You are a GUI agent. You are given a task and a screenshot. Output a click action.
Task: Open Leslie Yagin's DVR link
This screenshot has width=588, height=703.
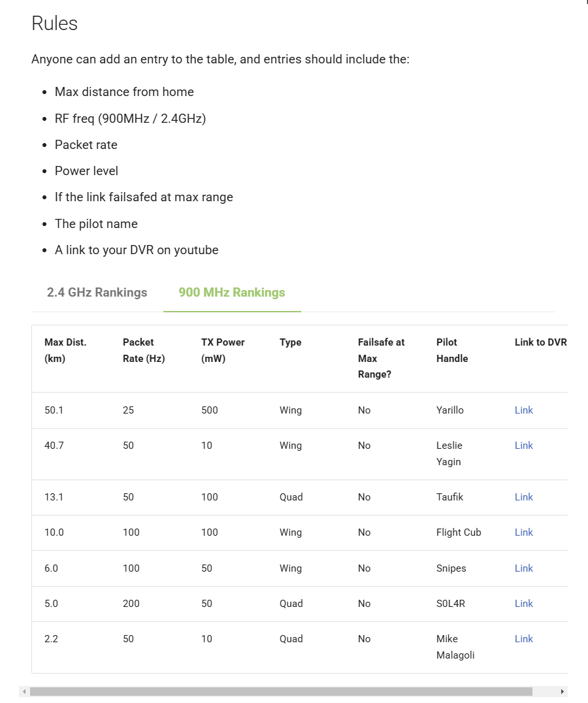(x=523, y=446)
